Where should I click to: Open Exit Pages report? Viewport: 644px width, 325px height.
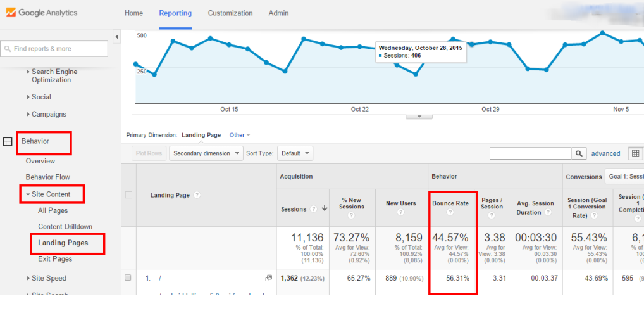tap(55, 258)
